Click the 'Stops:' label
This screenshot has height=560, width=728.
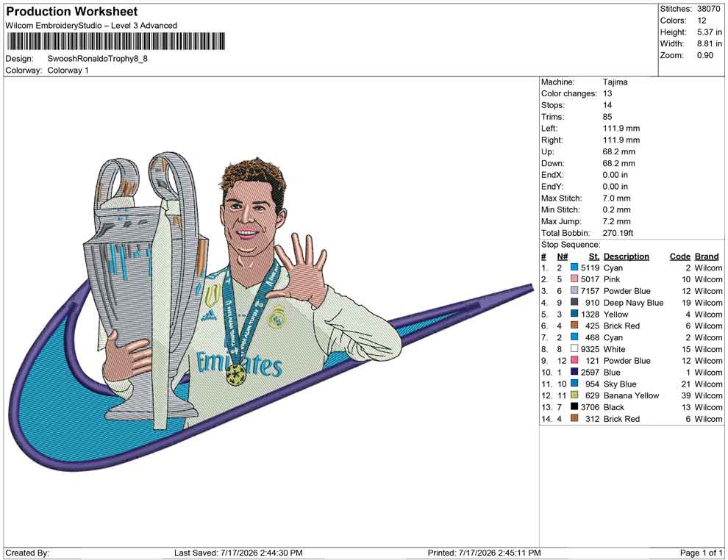point(552,105)
